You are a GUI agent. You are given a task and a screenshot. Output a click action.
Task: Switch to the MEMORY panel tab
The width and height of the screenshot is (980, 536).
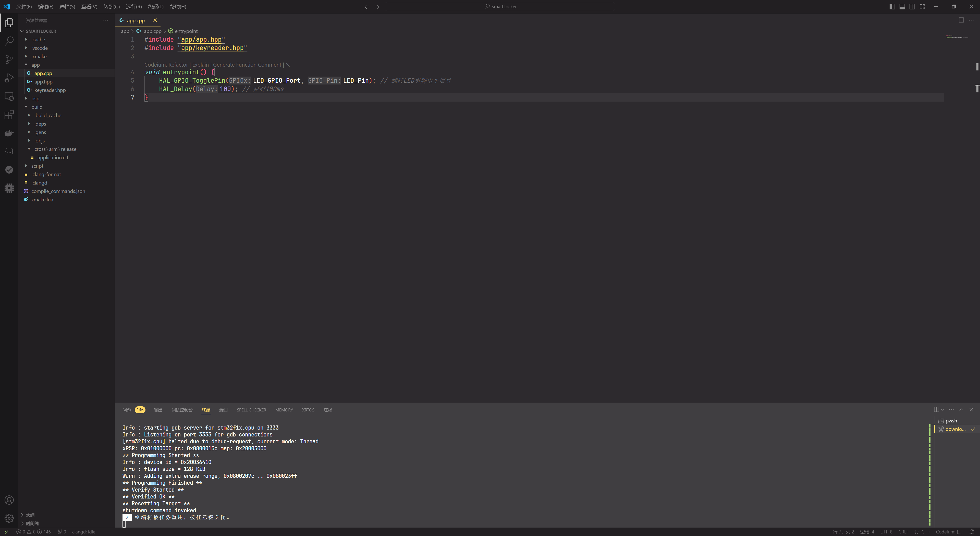[x=284, y=410]
